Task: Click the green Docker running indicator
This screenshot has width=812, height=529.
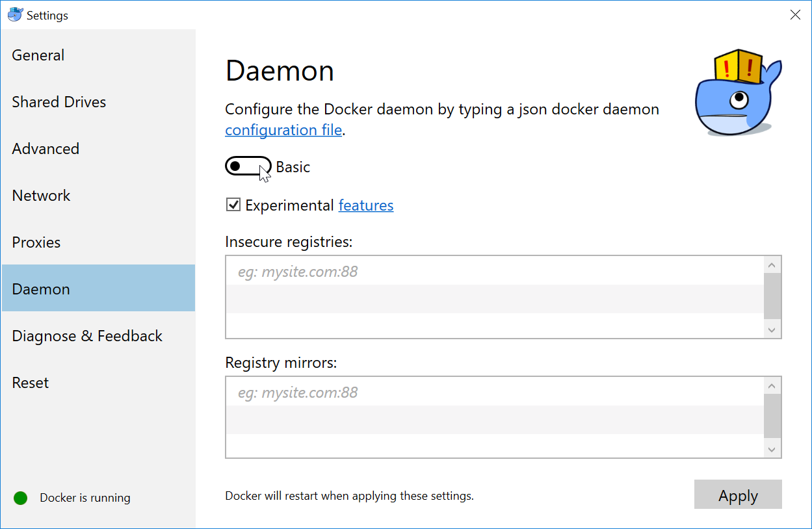Action: [20, 498]
